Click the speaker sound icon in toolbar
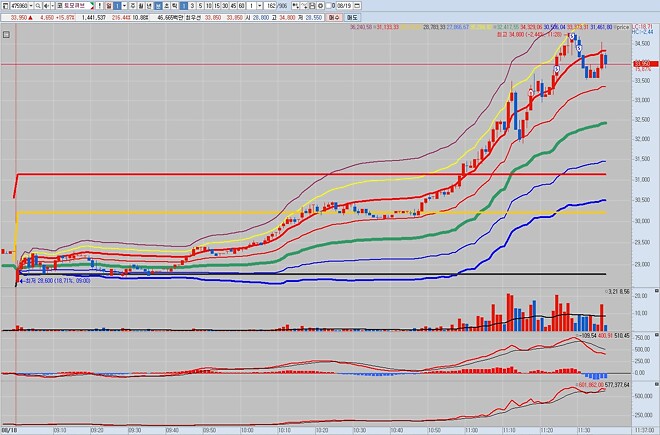Viewport: 660px width, 435px height. (46, 6)
